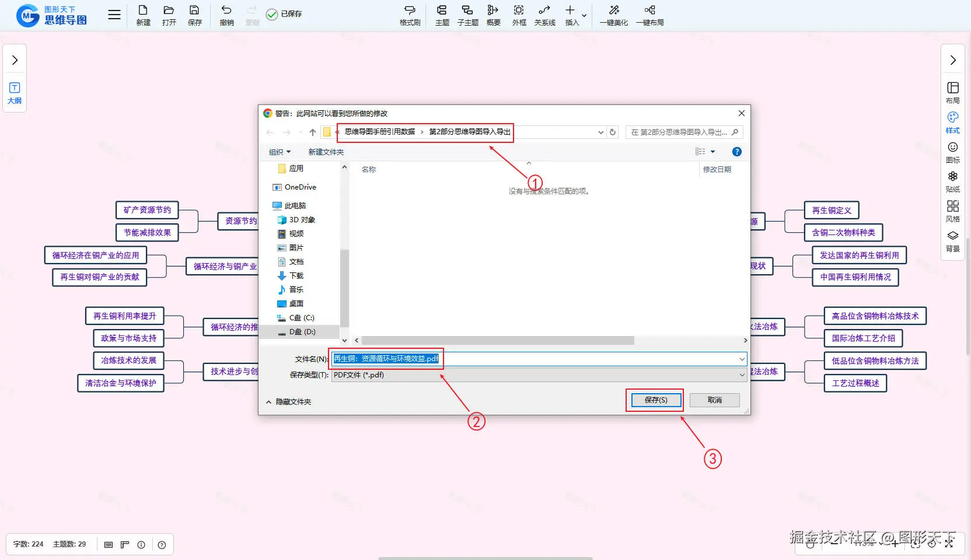Image resolution: width=971 pixels, height=560 pixels.
Task: Open the 图标 icon panel
Action: [953, 152]
